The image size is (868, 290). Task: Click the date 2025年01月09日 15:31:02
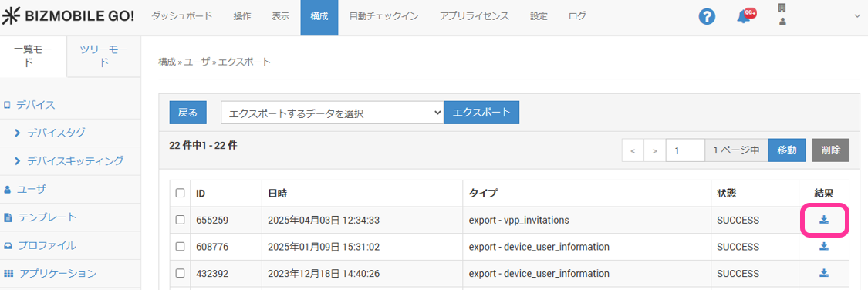click(323, 247)
